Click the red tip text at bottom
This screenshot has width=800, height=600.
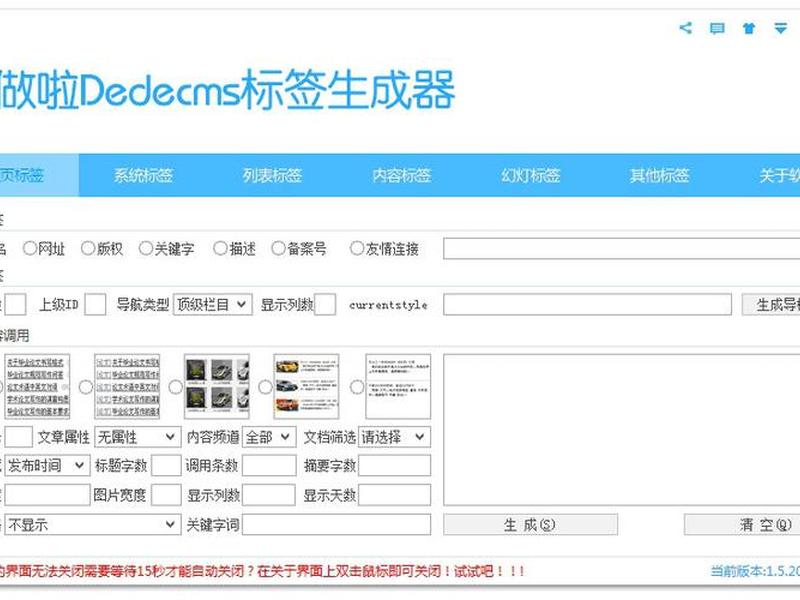262,571
